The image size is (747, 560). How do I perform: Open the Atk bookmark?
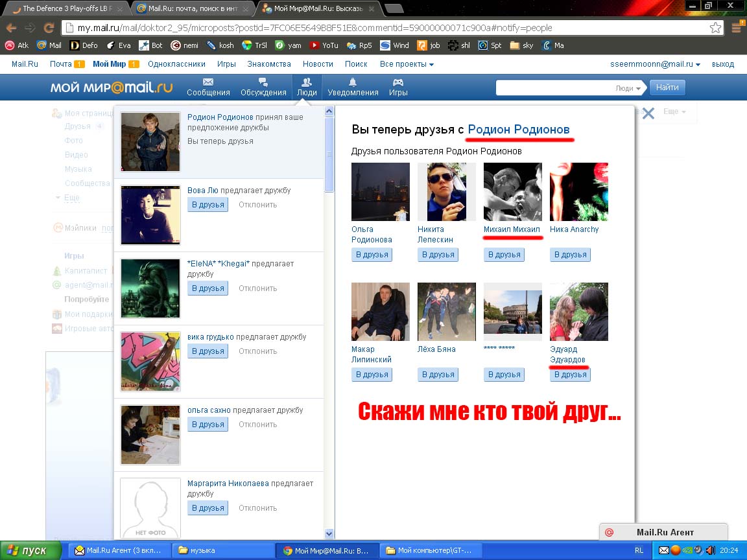coord(17,45)
